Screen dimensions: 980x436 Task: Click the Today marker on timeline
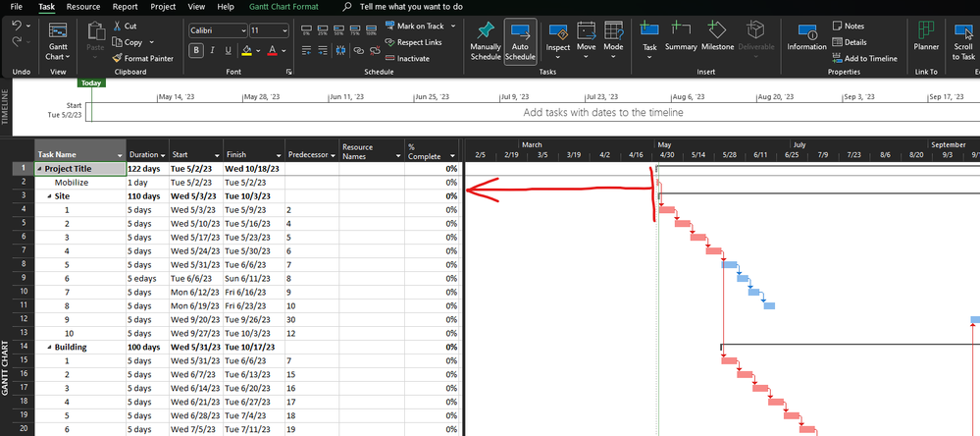tap(91, 82)
